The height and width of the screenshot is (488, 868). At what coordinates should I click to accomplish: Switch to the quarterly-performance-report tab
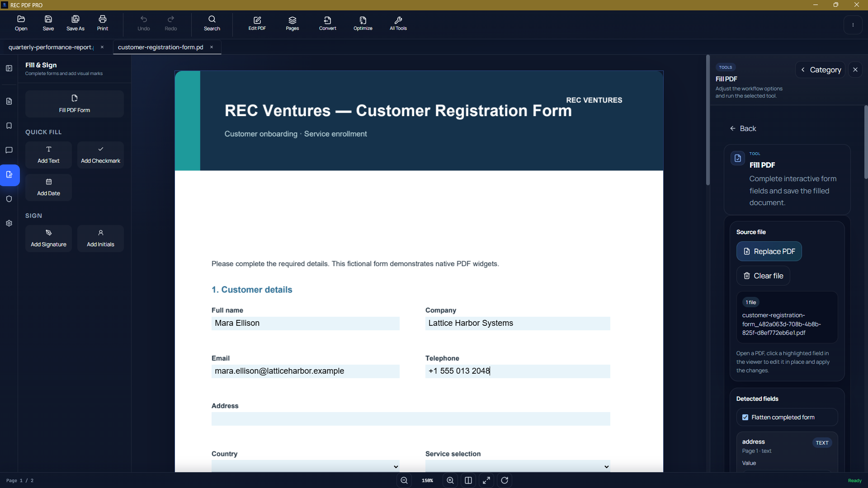(x=51, y=47)
